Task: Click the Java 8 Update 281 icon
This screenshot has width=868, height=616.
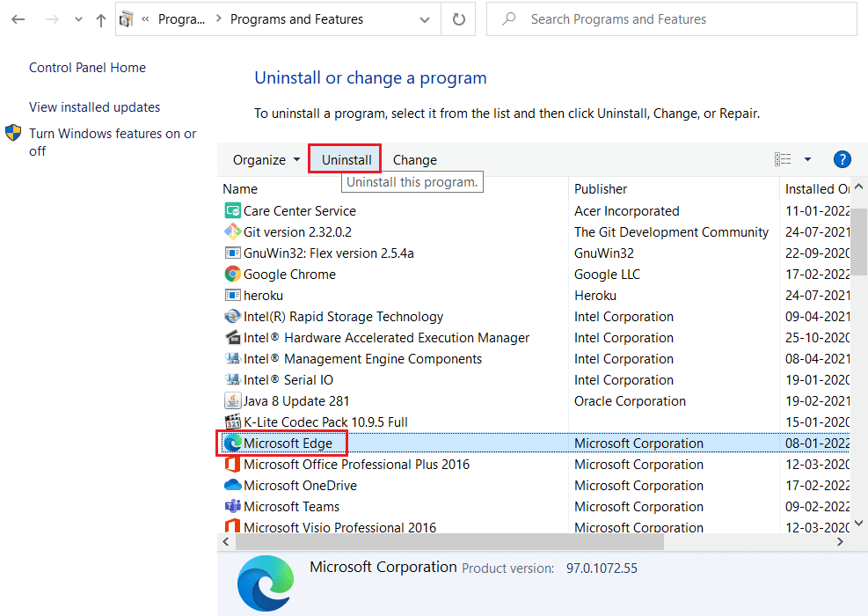Action: (x=232, y=400)
